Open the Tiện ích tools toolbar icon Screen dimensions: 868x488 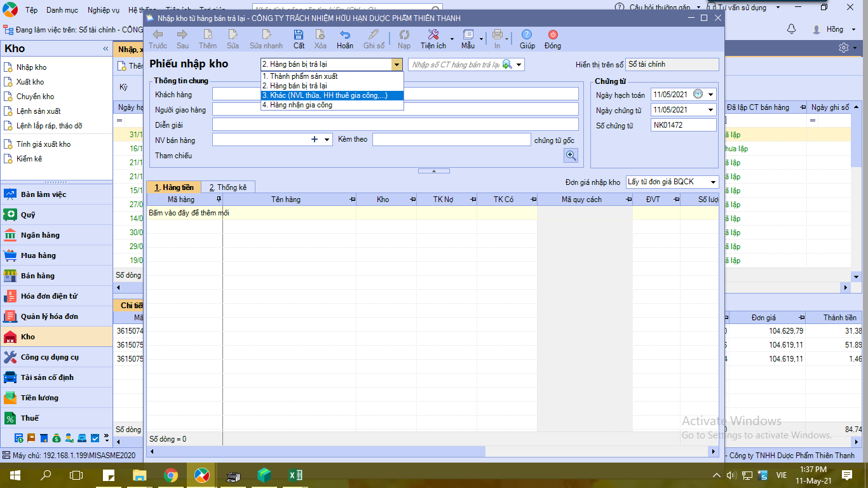coord(433,35)
